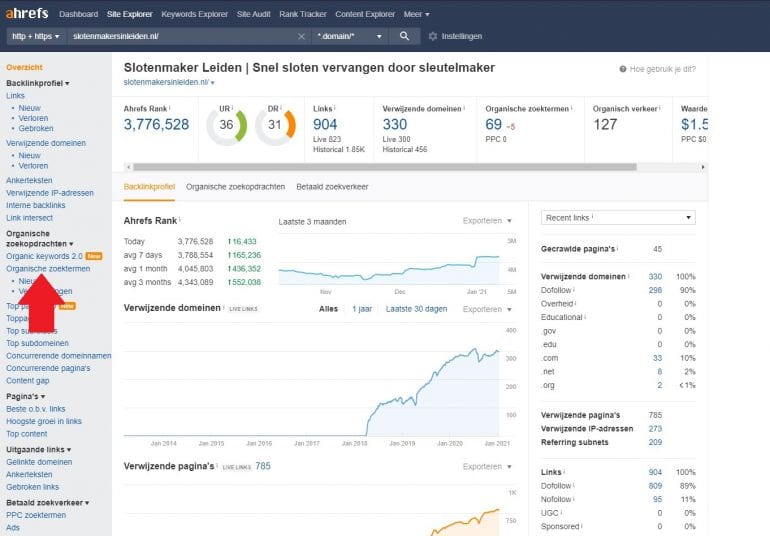Collapse the Backlinkprofiel sidebar section
Image resolution: width=770 pixels, height=536 pixels.
click(37, 83)
